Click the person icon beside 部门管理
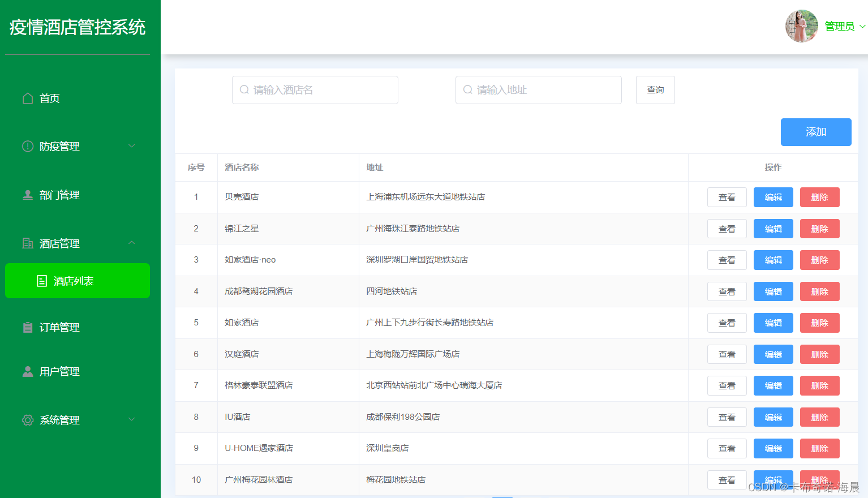Screen dimensions: 868x498 (x=27, y=195)
